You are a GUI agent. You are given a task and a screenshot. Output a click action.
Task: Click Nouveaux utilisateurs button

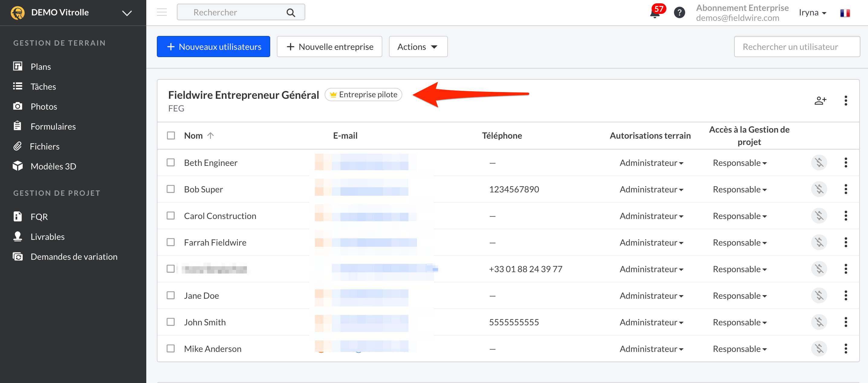213,47
